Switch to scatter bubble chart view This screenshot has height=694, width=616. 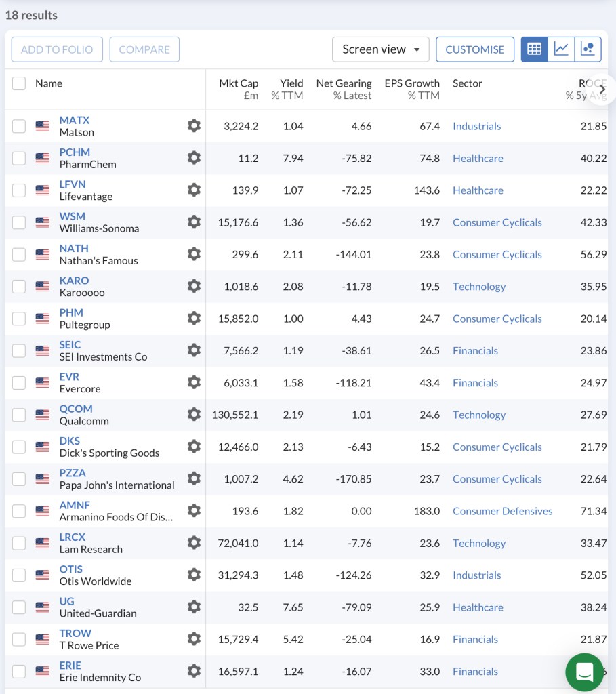click(588, 49)
